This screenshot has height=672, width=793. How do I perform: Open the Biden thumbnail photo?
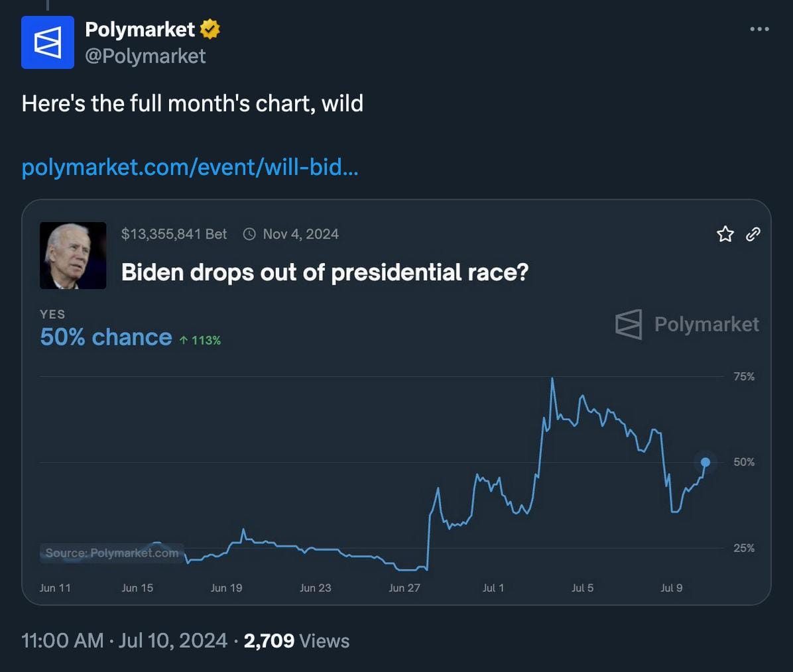point(73,255)
